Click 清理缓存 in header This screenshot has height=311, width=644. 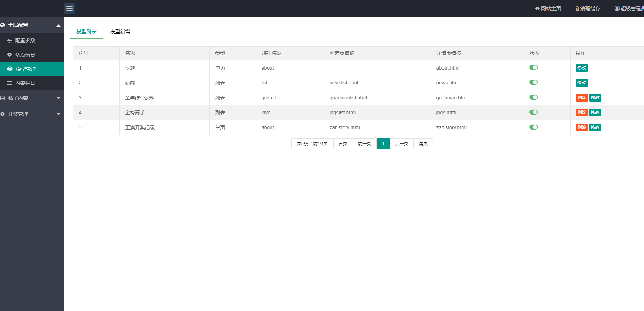pyautogui.click(x=588, y=9)
